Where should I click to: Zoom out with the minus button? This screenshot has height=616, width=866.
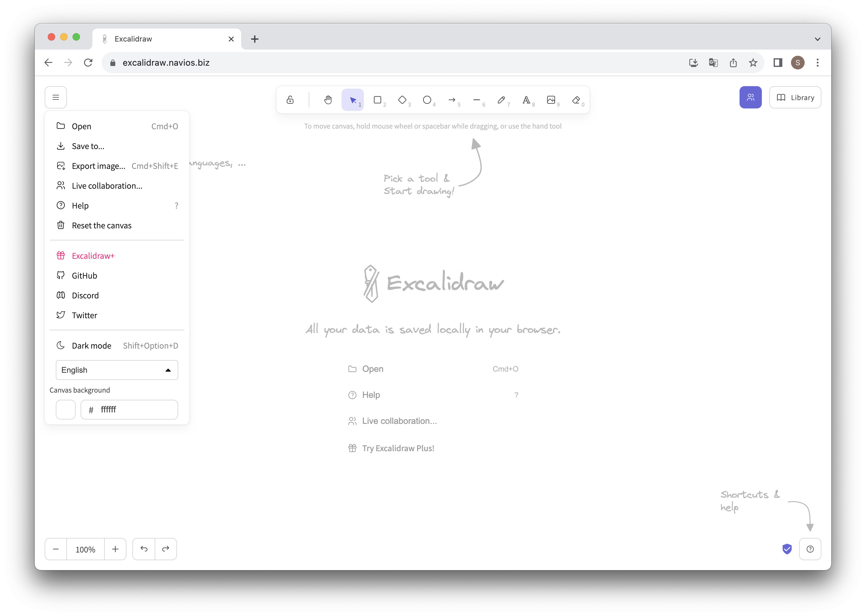(56, 549)
